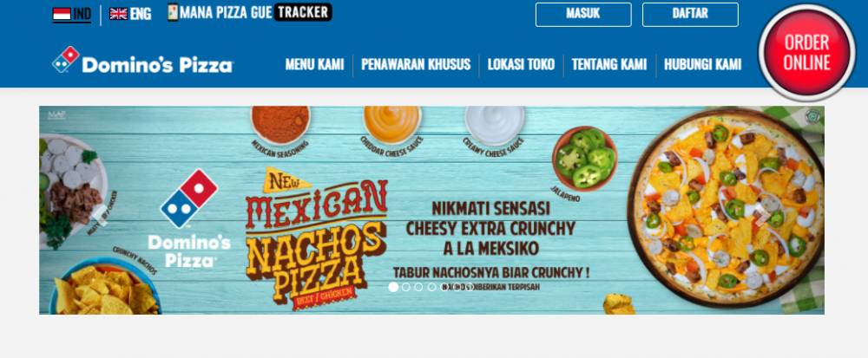Open Penawaran Khusus menu item
The height and width of the screenshot is (358, 868).
point(416,64)
